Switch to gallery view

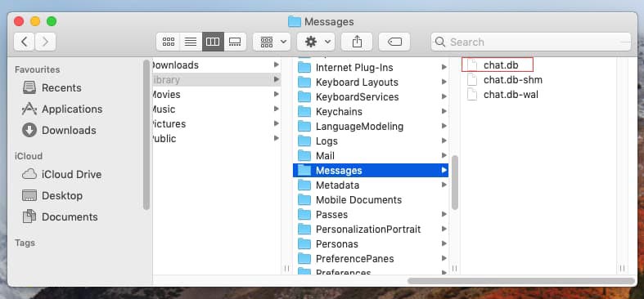point(235,42)
